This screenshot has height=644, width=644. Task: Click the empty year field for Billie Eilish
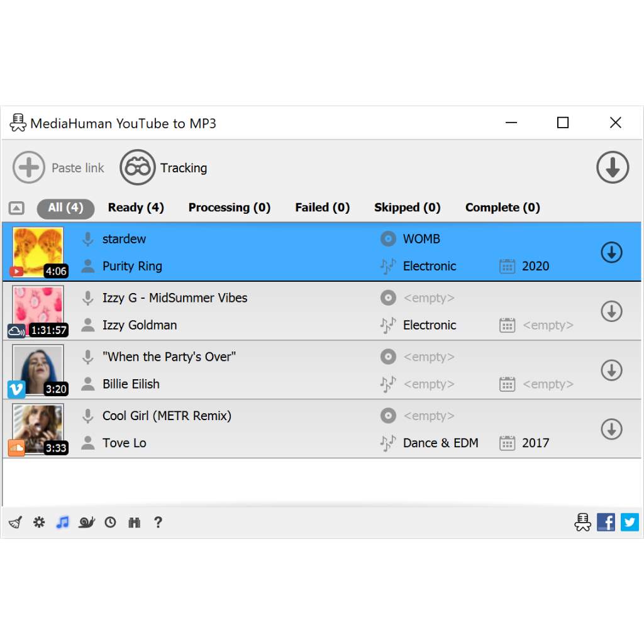(548, 384)
